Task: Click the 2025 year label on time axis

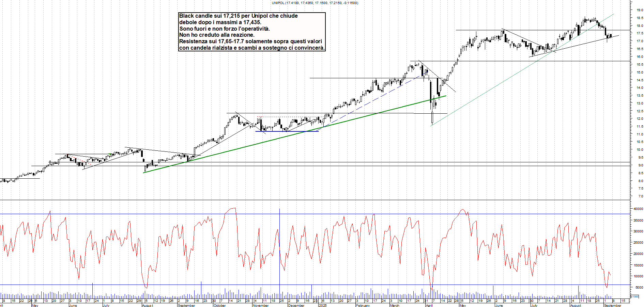Action: point(323,305)
